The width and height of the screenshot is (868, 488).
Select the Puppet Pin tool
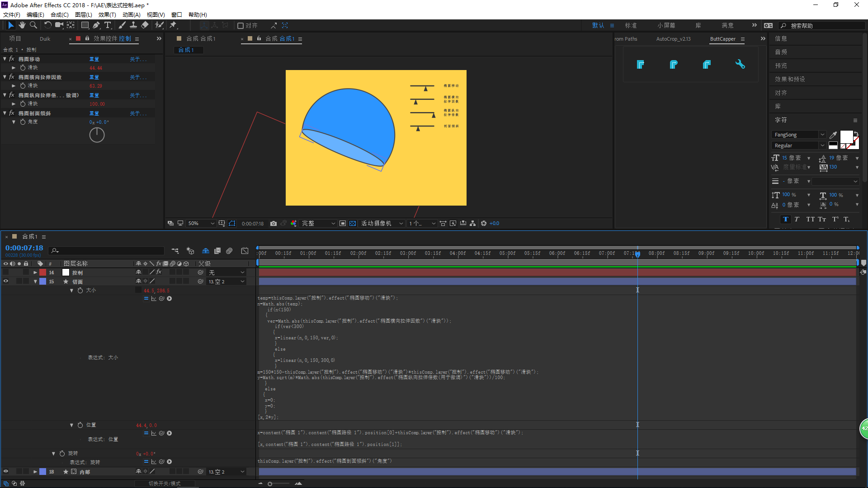pos(173,25)
